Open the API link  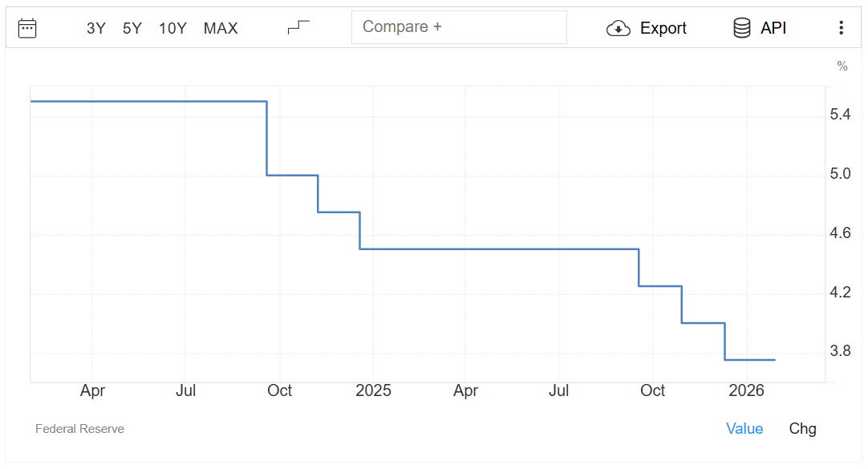(773, 28)
